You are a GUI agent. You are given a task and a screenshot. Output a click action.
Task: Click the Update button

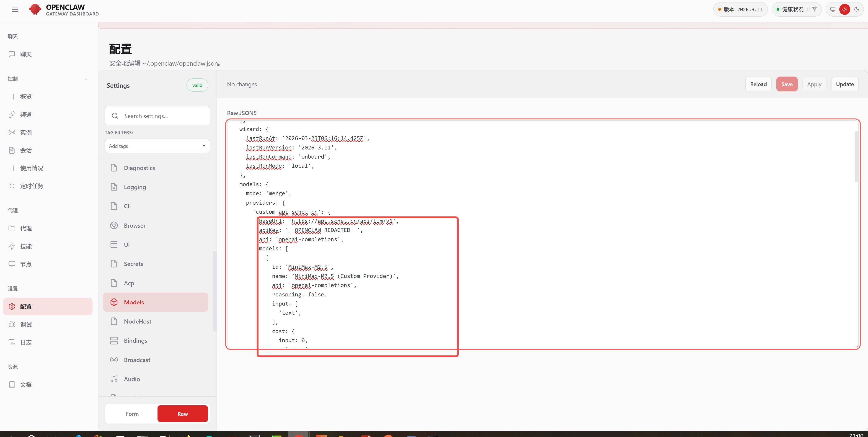845,84
